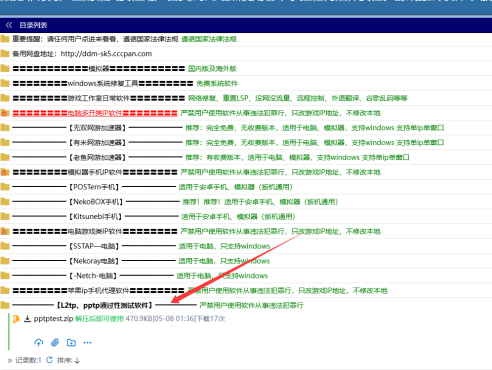Open the Nekoray电脑 folder icon
This screenshot has width=492, height=370.
coord(5,261)
